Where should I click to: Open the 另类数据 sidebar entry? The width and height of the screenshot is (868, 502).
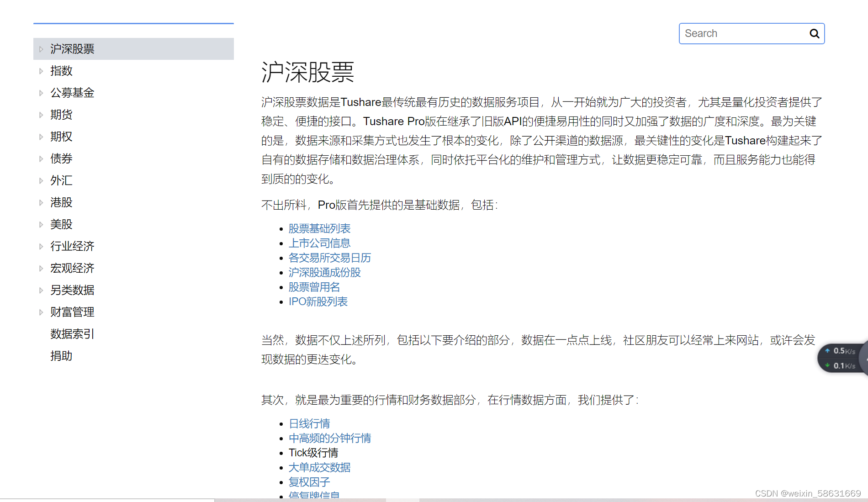72,290
